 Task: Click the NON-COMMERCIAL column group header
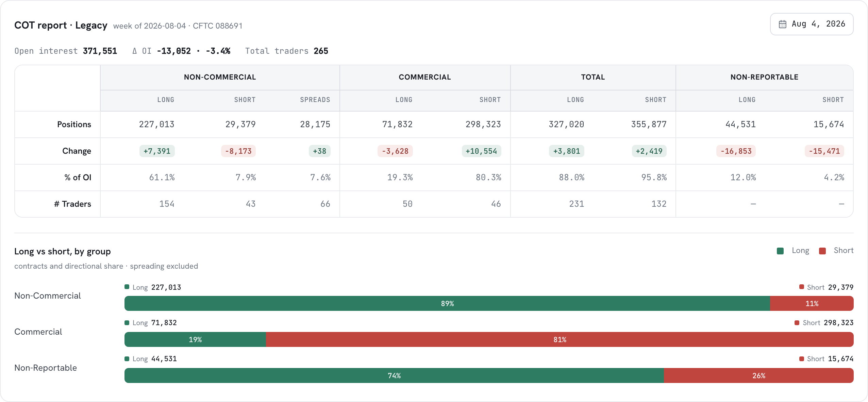(220, 77)
